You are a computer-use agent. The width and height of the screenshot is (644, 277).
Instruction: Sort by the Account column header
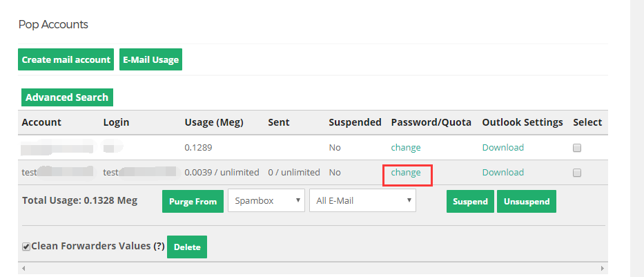pyautogui.click(x=41, y=122)
